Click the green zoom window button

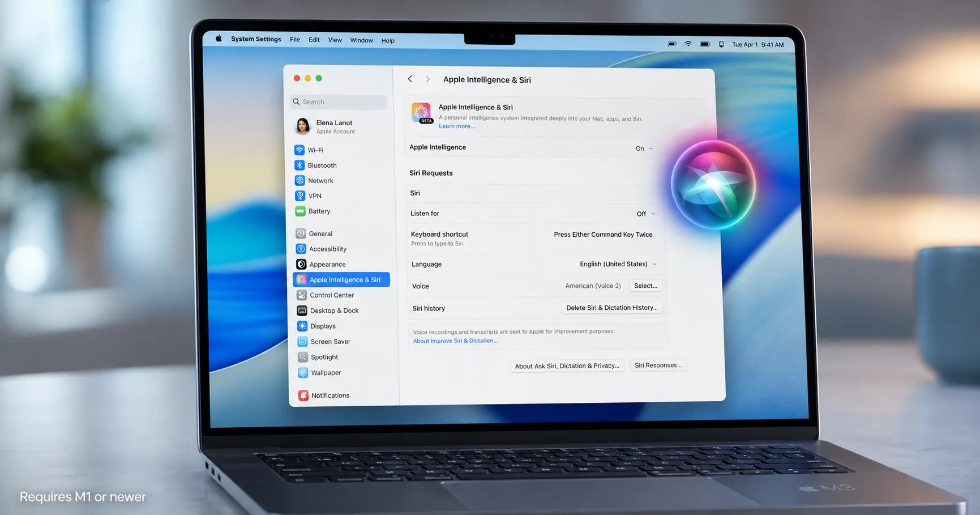pyautogui.click(x=319, y=78)
